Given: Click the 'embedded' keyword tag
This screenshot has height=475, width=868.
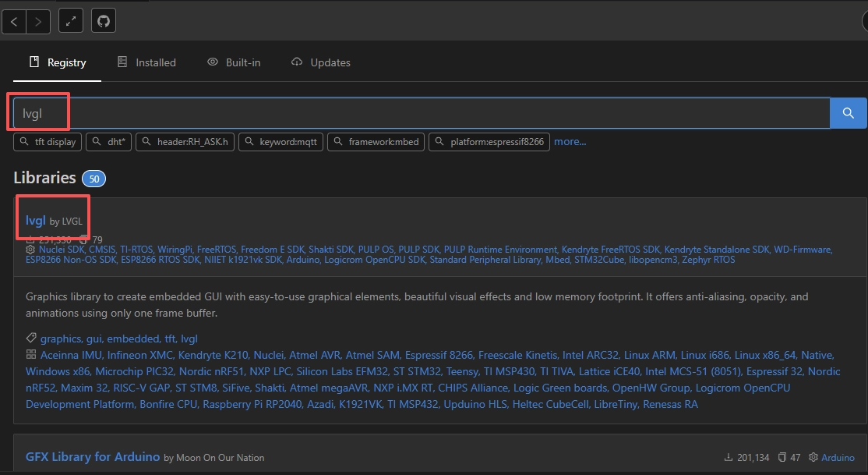Looking at the screenshot, I should tap(133, 339).
